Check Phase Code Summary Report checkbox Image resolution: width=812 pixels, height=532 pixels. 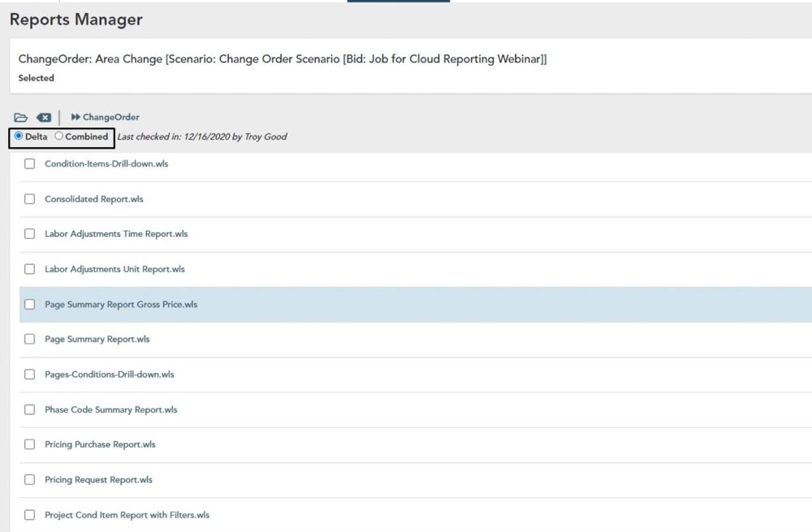pos(29,409)
